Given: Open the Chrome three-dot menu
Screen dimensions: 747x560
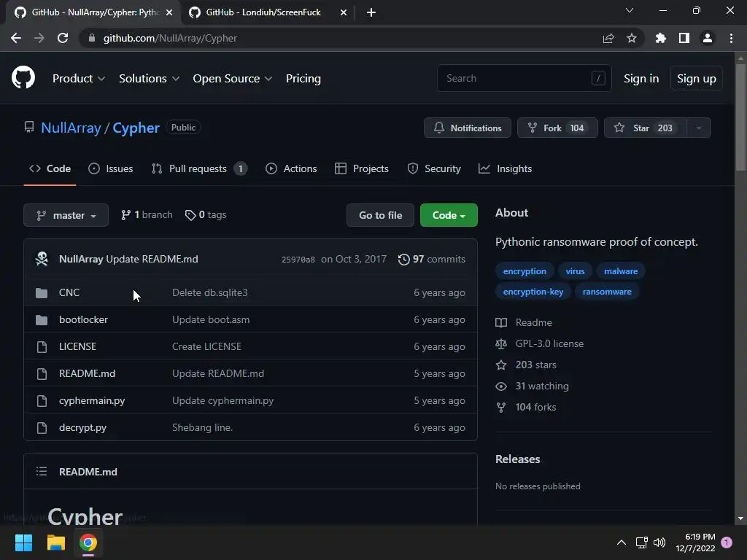Looking at the screenshot, I should [x=731, y=38].
